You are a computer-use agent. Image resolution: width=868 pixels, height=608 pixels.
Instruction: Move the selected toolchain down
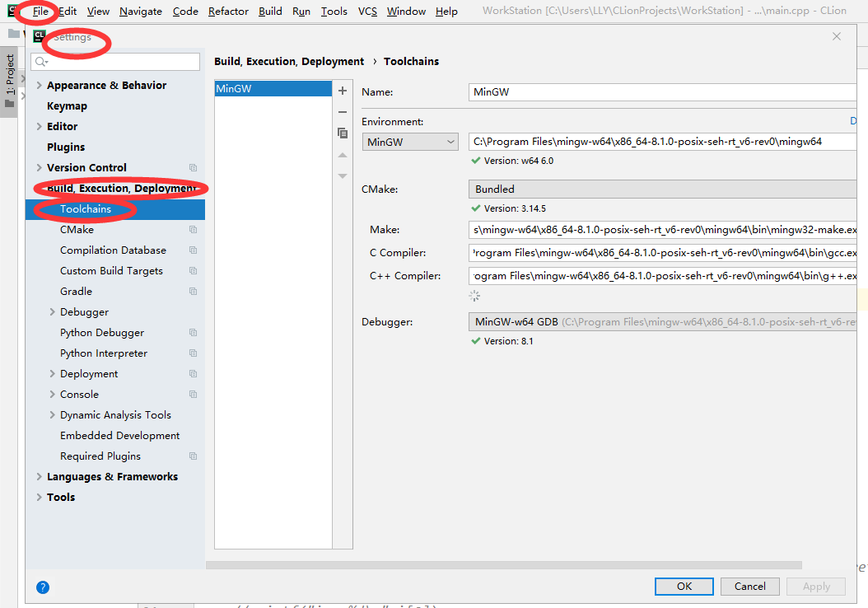click(x=342, y=175)
